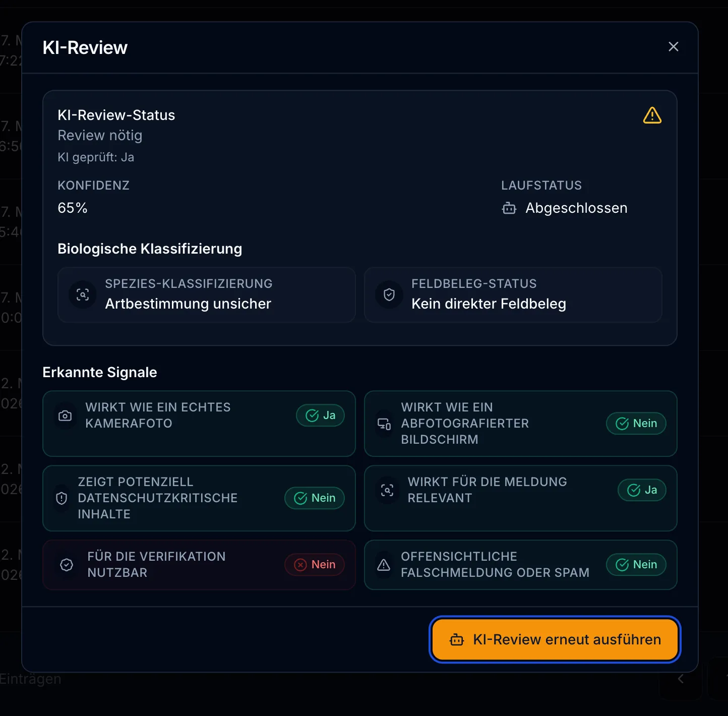Screen dimensions: 728x716
Task: Click the shield icon in Feldbeleg-Status card
Action: pyautogui.click(x=389, y=294)
